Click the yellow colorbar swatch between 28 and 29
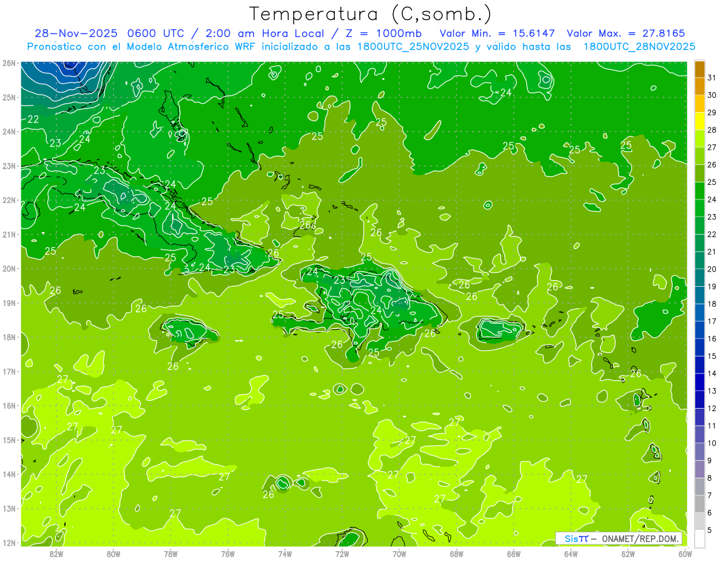728x562 pixels. pos(699,121)
